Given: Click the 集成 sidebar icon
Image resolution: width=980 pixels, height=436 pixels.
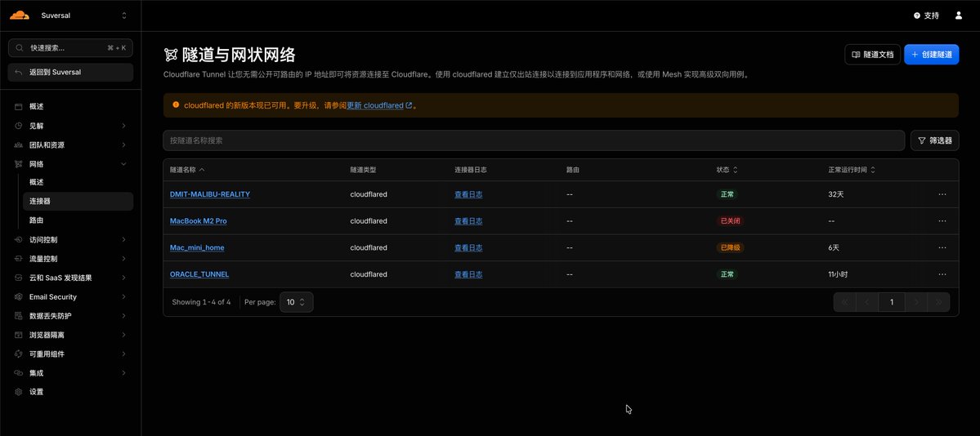Looking at the screenshot, I should pyautogui.click(x=18, y=373).
